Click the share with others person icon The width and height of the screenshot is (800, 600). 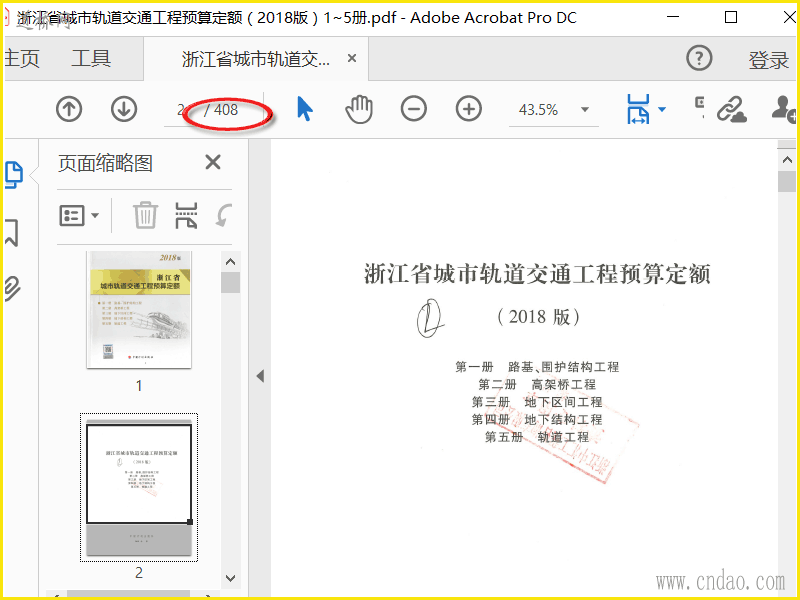click(x=784, y=109)
